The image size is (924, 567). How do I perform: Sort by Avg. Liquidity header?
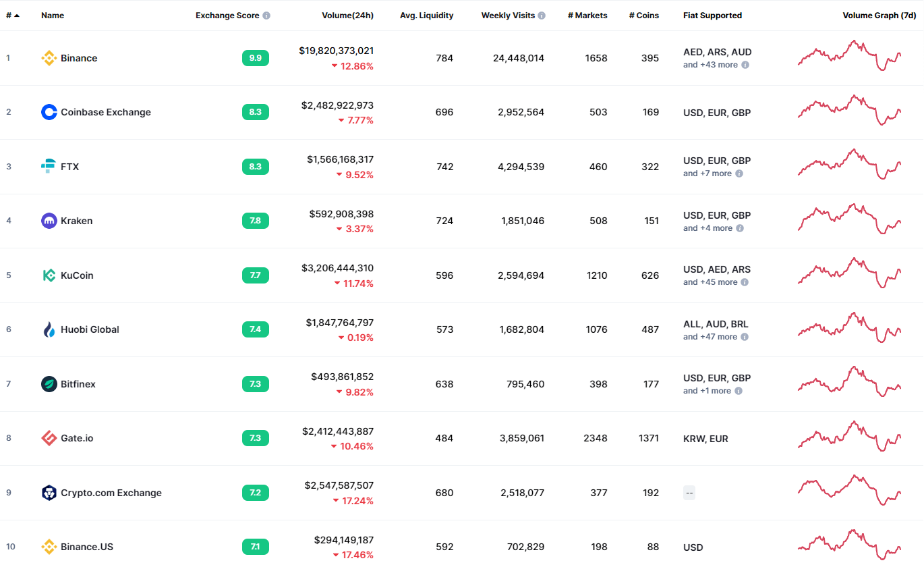426,16
